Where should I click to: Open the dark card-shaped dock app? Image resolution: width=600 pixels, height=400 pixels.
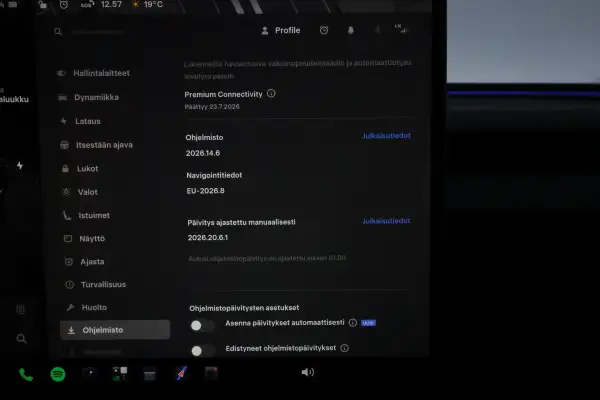tap(150, 375)
